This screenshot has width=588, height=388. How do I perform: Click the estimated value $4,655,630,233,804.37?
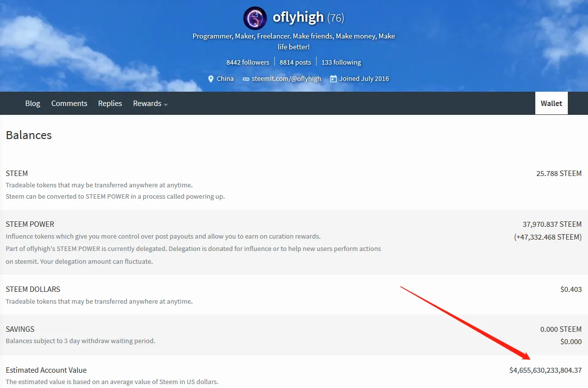546,370
